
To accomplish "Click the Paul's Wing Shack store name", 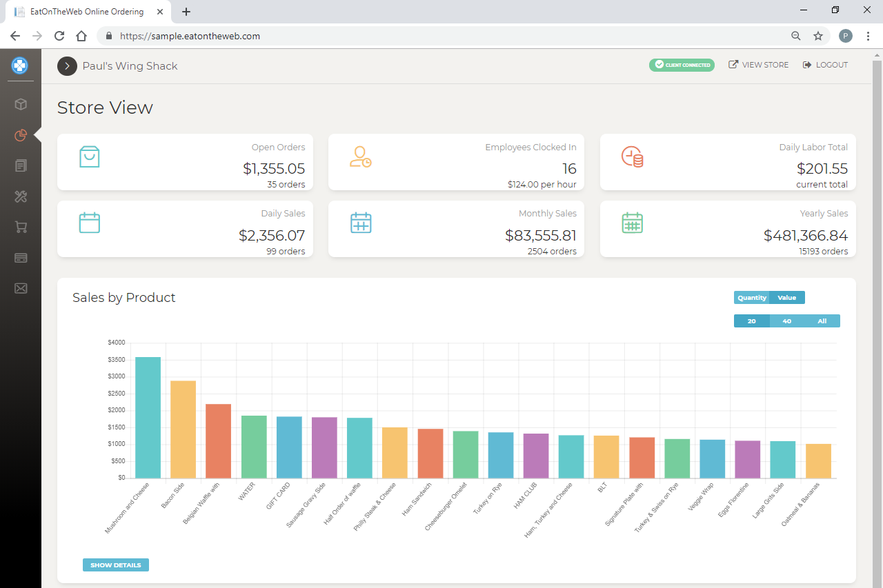I will tap(130, 65).
